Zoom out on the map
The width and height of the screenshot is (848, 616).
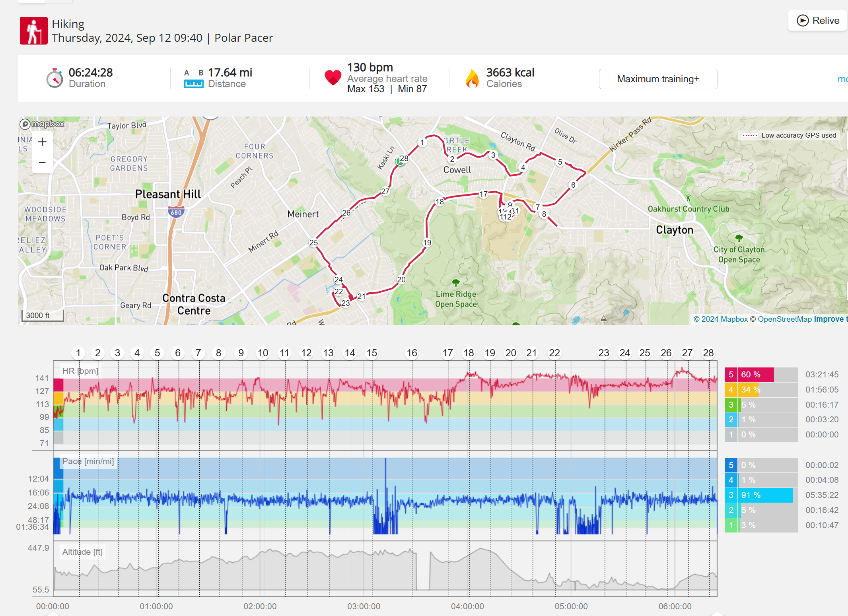tap(42, 162)
